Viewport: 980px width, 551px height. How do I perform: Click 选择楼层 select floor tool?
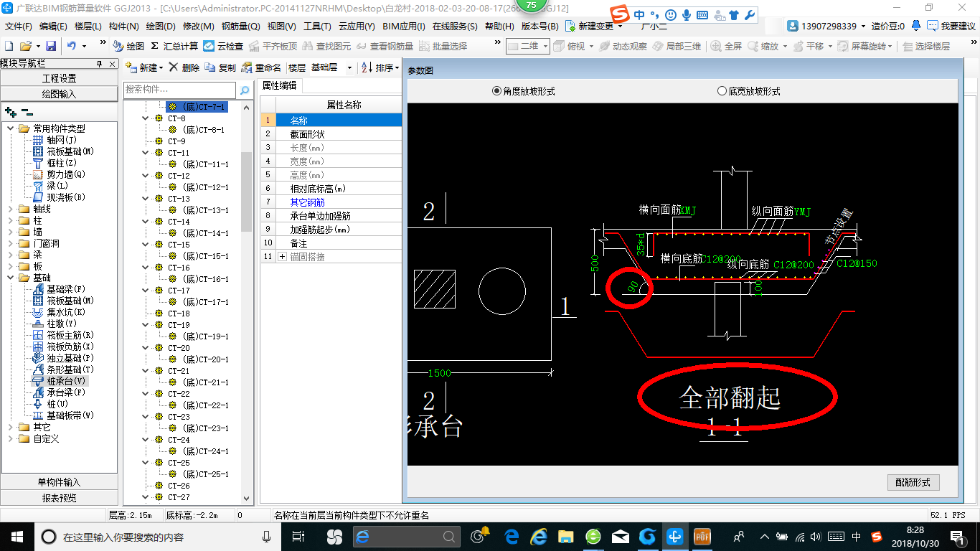[x=926, y=46]
